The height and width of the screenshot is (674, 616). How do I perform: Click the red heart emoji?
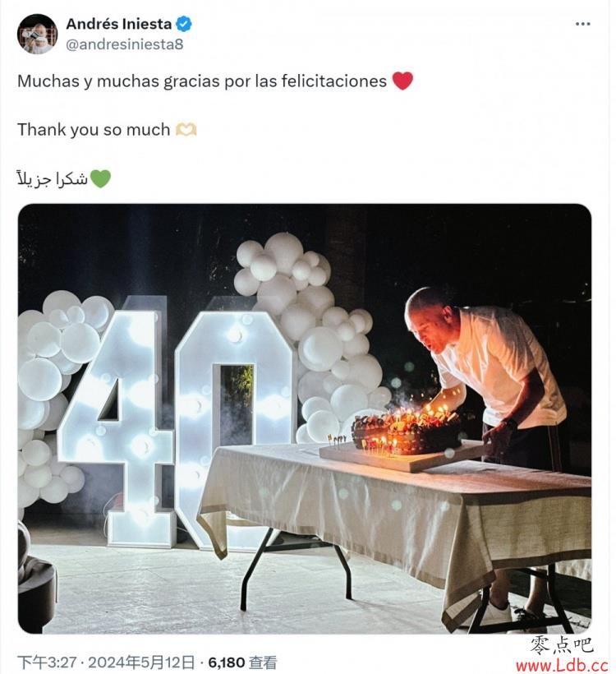(x=402, y=81)
